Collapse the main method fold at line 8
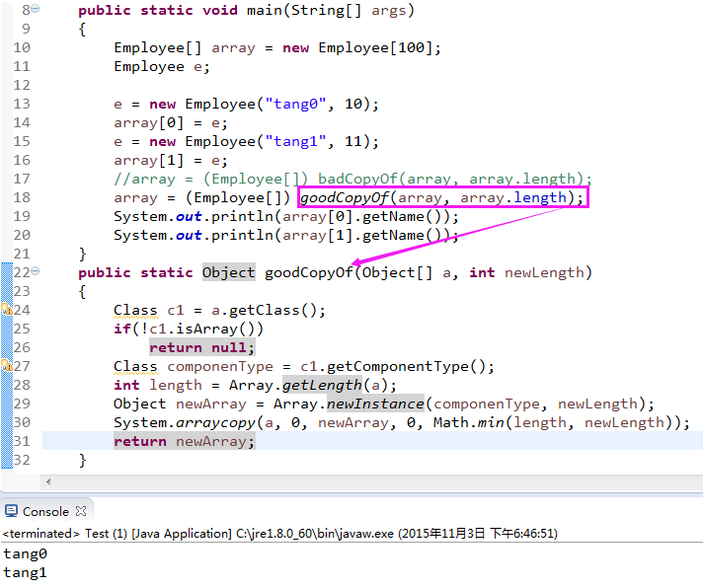703x588 pixels. pos(36,9)
